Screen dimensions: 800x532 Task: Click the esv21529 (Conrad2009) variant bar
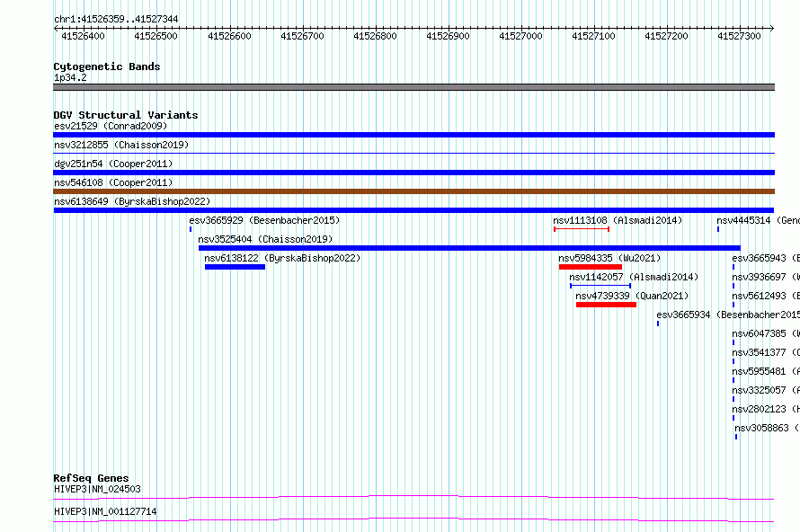(413, 135)
